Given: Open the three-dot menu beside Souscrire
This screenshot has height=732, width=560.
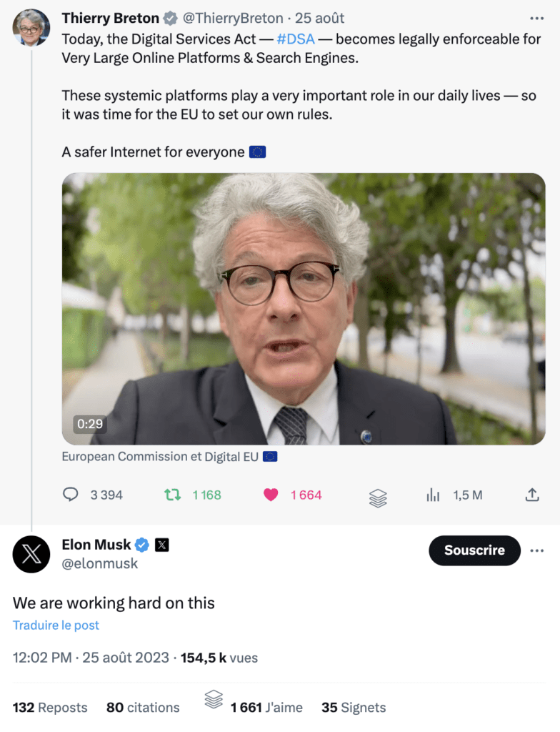Looking at the screenshot, I should 536,550.
